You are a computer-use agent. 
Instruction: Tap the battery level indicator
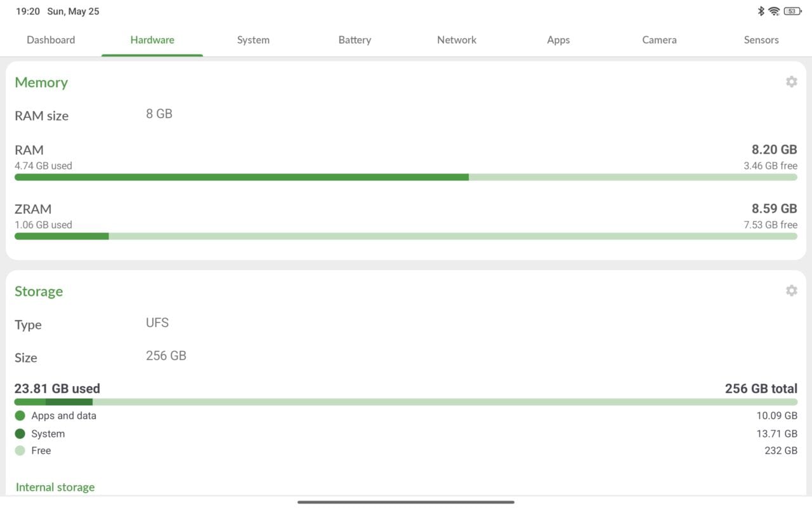coord(792,11)
